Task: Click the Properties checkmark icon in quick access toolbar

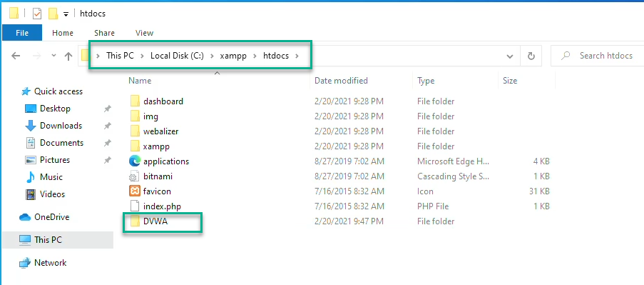Action: (x=37, y=14)
